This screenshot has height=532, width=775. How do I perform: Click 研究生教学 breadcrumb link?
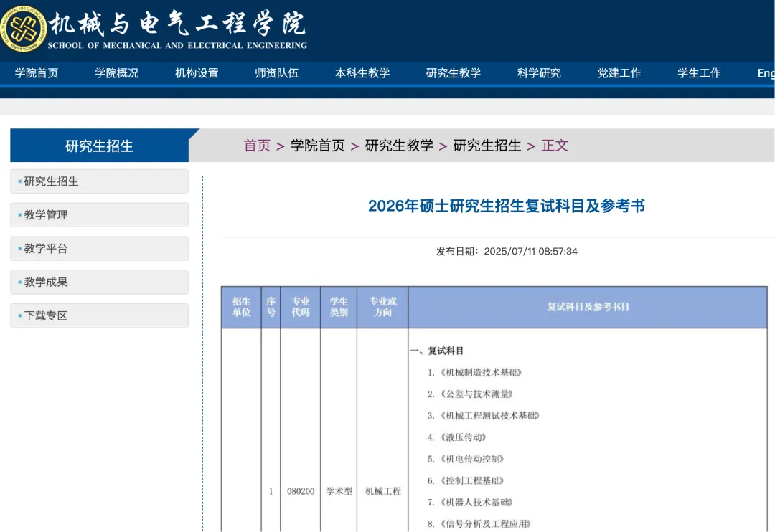point(399,146)
